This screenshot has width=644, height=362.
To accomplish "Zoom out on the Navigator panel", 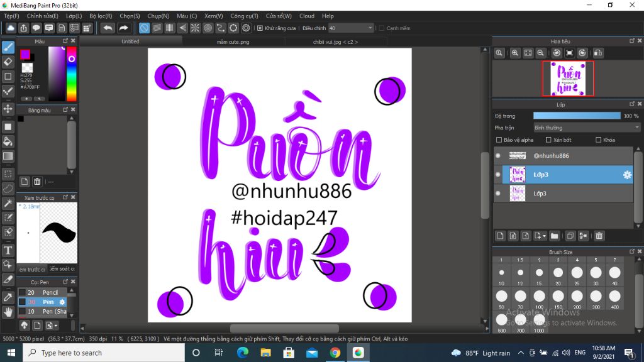I will pyautogui.click(x=540, y=53).
